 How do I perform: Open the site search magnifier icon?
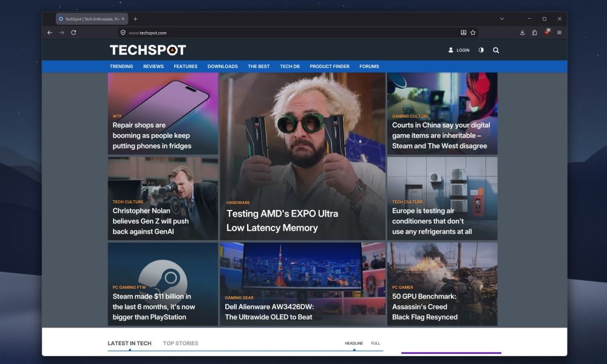click(x=496, y=50)
